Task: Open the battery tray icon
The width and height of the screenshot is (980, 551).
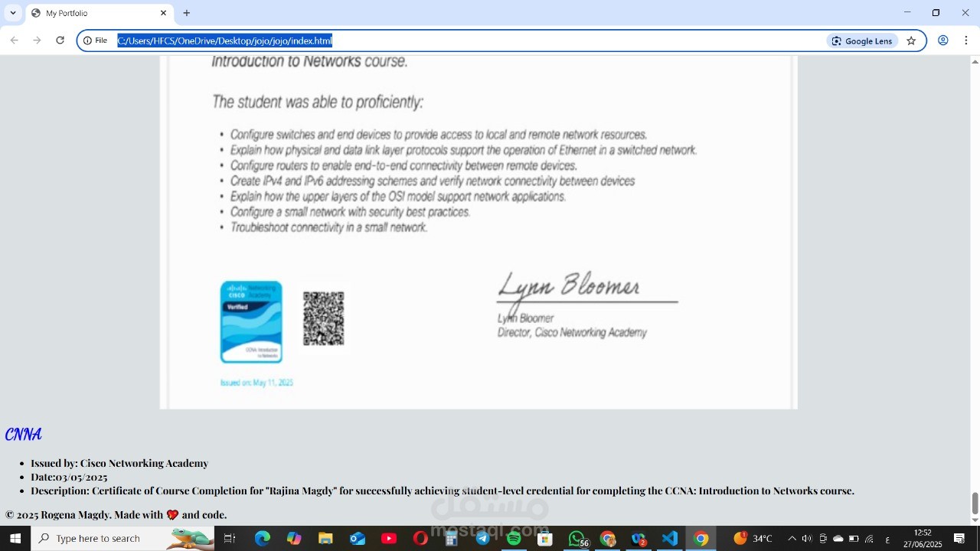Action: (854, 539)
